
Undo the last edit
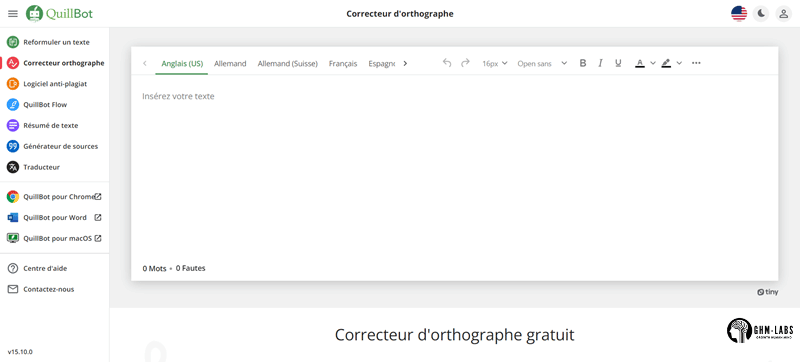[x=447, y=63]
